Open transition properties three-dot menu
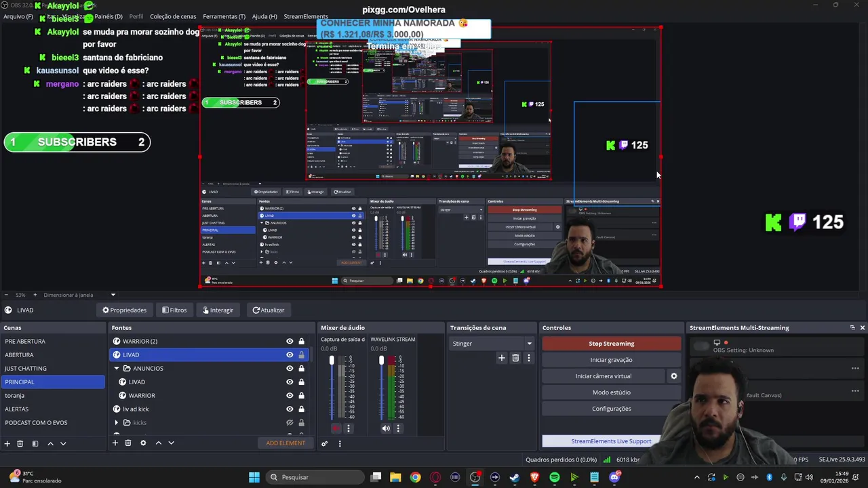Image resolution: width=868 pixels, height=488 pixels. pyautogui.click(x=529, y=358)
